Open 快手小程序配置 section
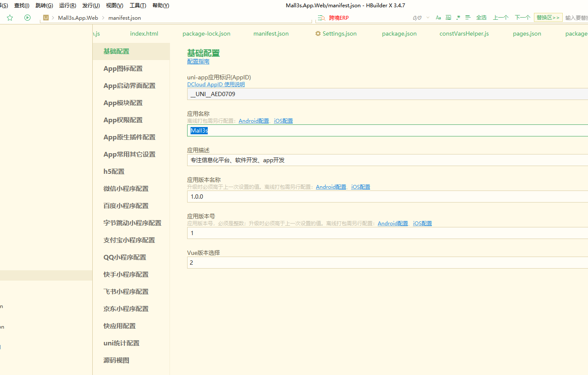The image size is (588, 375). pos(131,274)
